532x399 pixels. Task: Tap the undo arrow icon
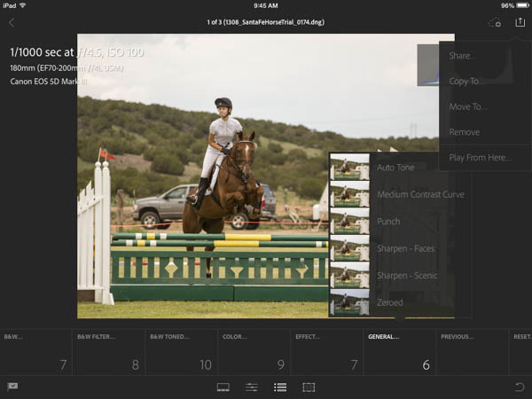click(x=520, y=387)
